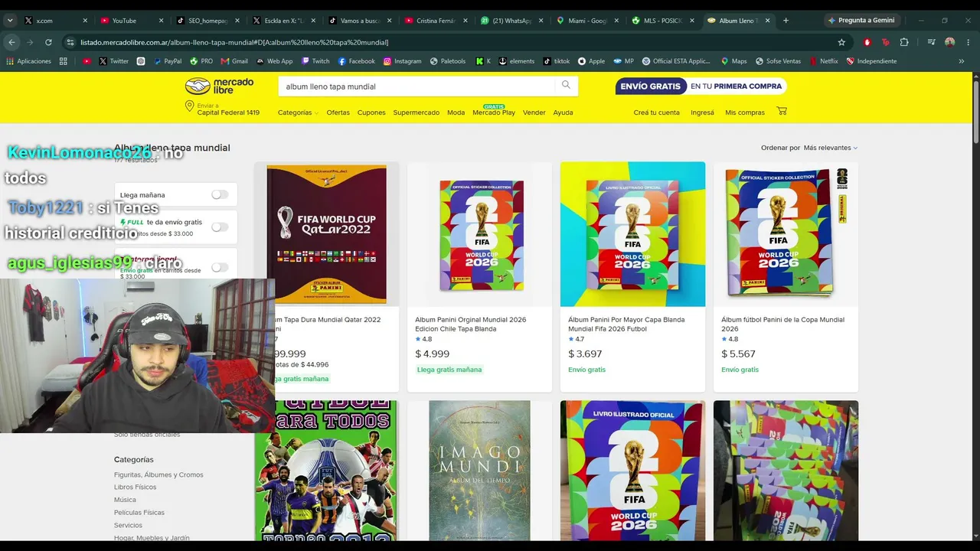Viewport: 980px width, 551px height.
Task: Open the Mercado Play link
Action: pyautogui.click(x=494, y=112)
